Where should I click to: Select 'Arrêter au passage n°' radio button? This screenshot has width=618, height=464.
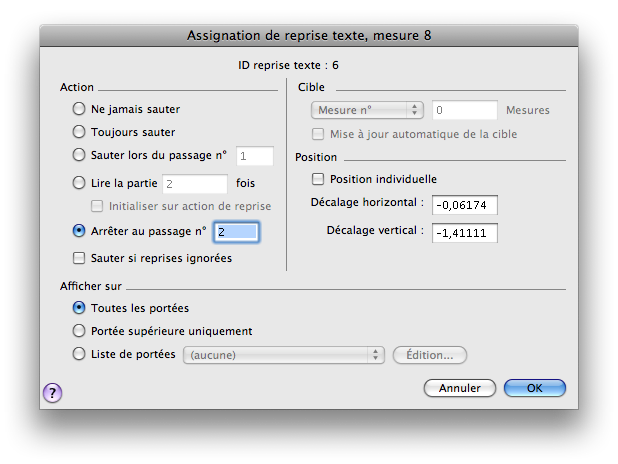coord(80,231)
